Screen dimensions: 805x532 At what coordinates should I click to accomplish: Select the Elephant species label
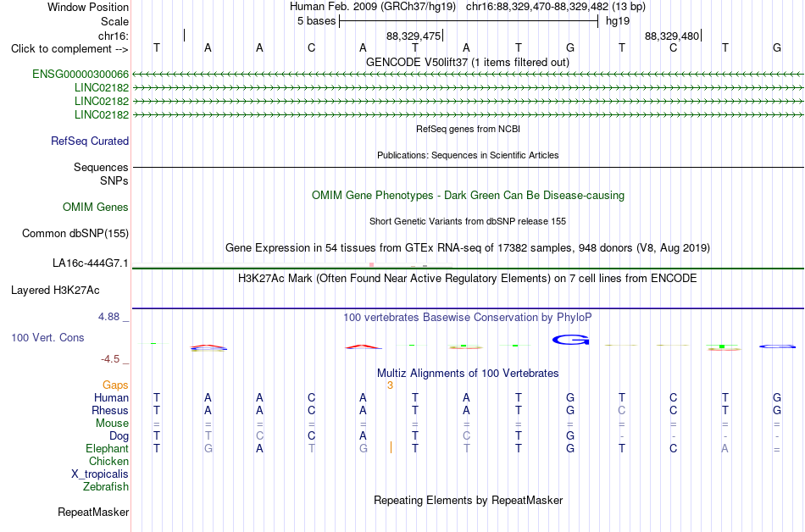[107, 448]
